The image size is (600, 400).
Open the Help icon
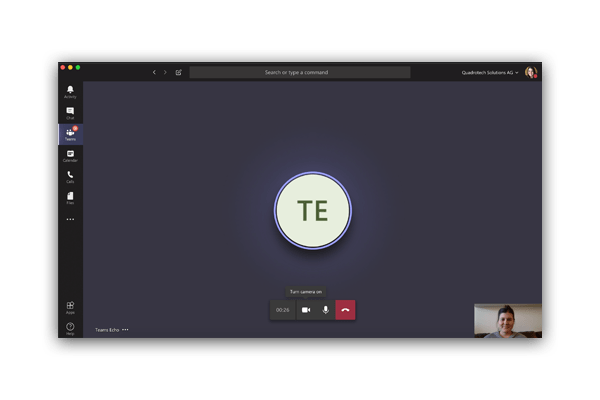point(70,328)
